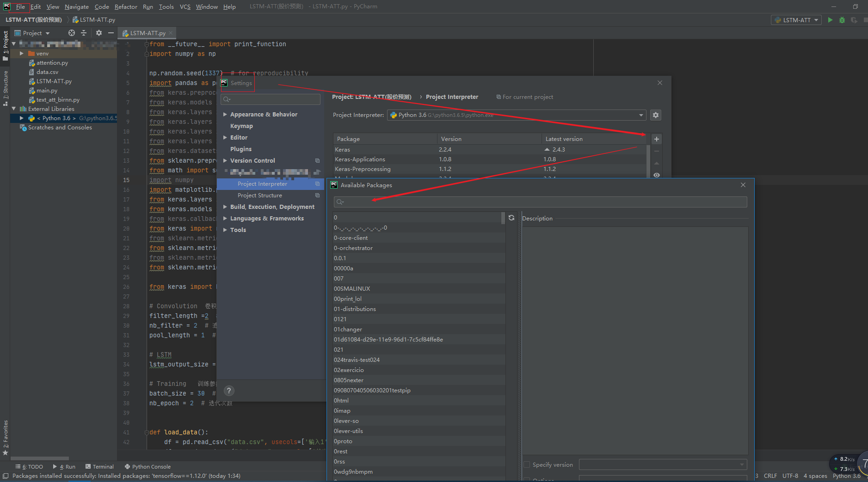This screenshot has height=482, width=868.
Task: Open the Python Console tool window
Action: pos(148,467)
